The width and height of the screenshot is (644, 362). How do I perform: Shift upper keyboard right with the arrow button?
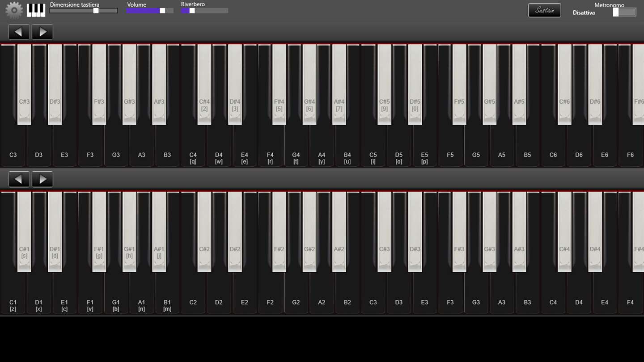pos(42,32)
